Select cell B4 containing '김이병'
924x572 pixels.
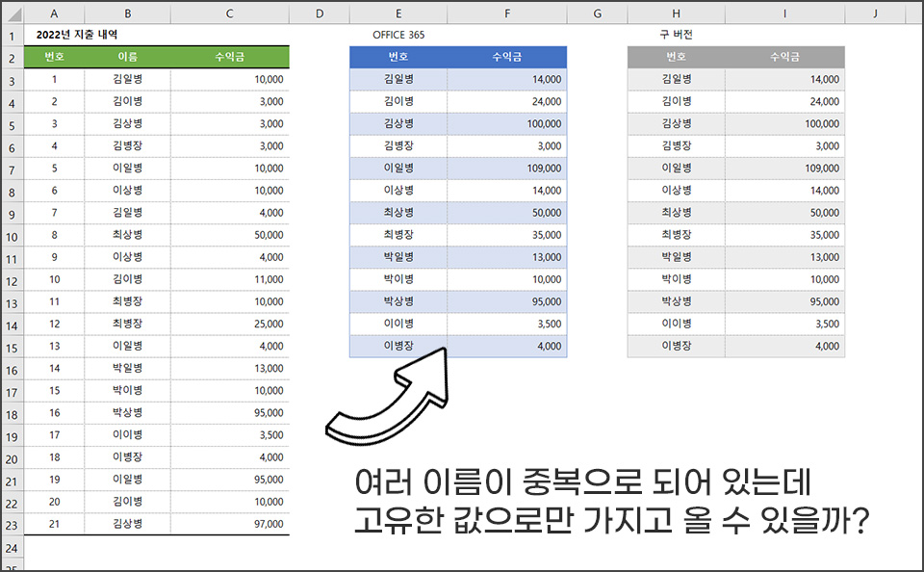pyautogui.click(x=127, y=101)
